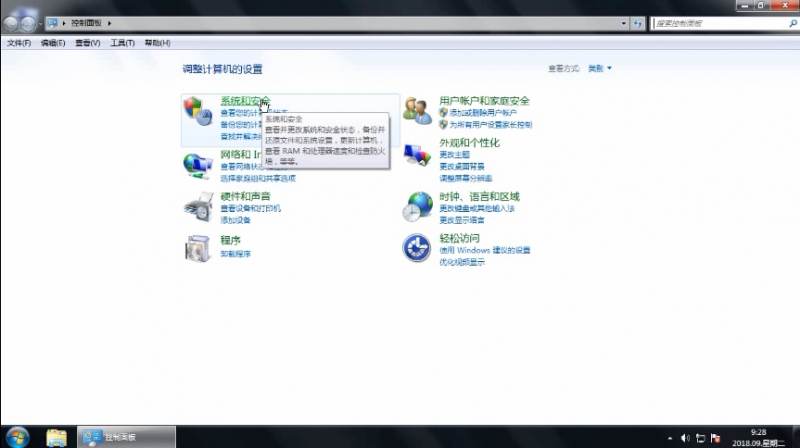800x448 pixels.
Task: Open the 时钟、语言和区域 category link
Action: [479, 196]
